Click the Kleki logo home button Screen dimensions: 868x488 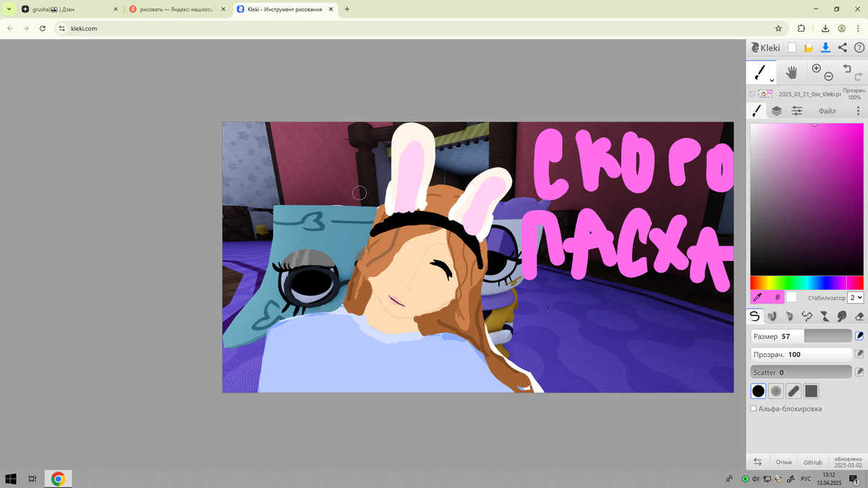coord(765,48)
